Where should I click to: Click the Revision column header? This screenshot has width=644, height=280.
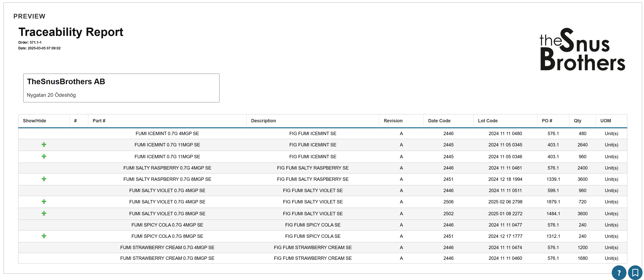(401, 121)
